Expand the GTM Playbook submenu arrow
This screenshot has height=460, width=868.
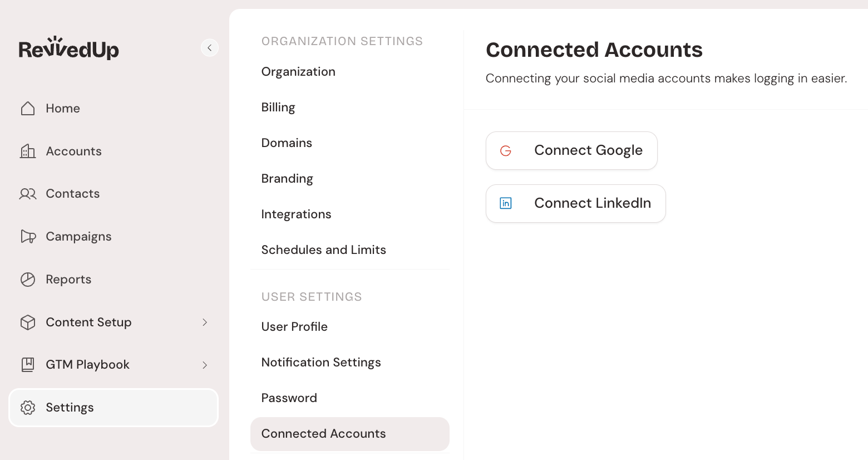[205, 365]
